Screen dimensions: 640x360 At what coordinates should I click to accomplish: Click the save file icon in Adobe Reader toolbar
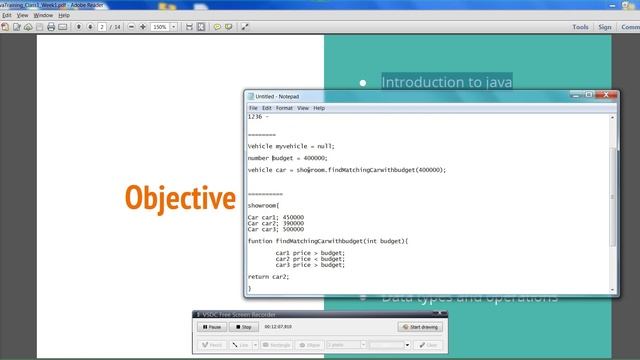(x=40, y=27)
